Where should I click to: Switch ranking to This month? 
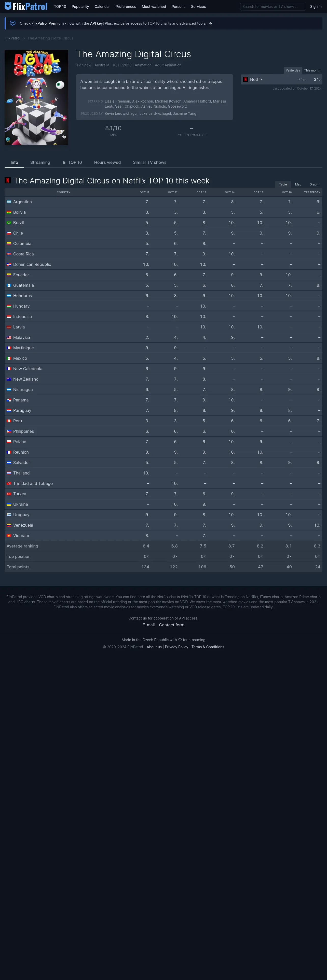pos(312,70)
